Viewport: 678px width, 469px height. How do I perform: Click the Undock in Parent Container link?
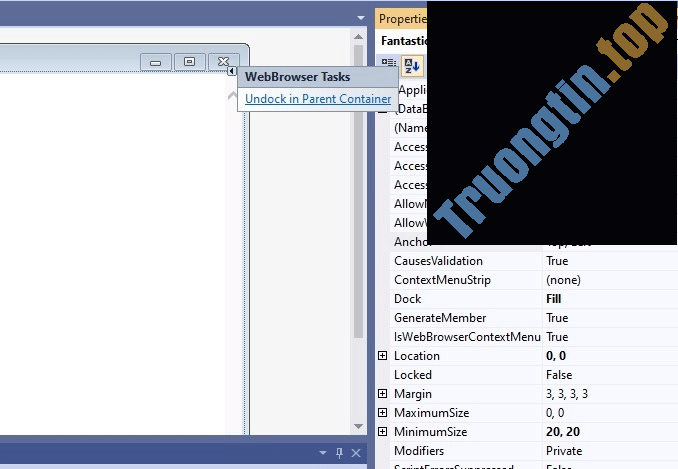(x=318, y=99)
